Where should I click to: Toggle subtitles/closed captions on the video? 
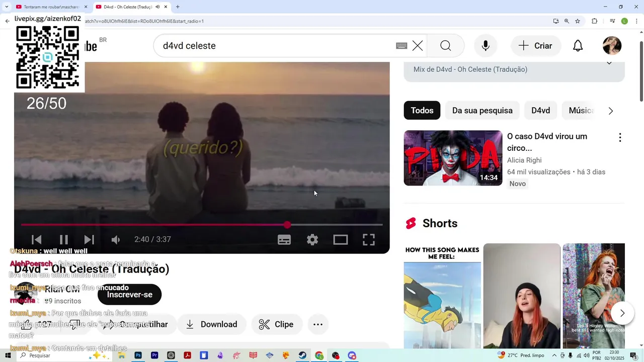coord(284,240)
